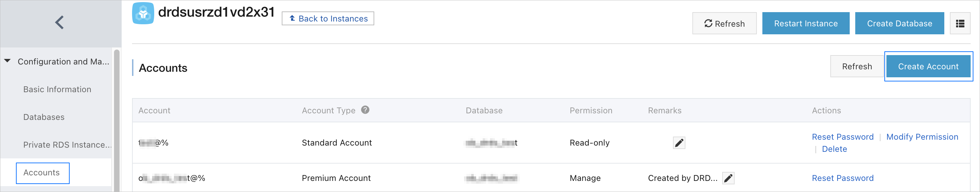Click the Create Database button
Screen dimensions: 980x192
point(899,24)
